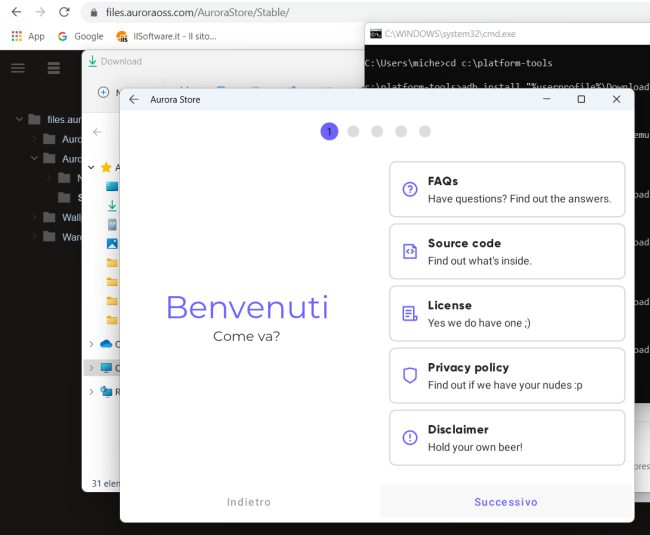
Task: Click the This PC monitor icon
Action: point(106,368)
